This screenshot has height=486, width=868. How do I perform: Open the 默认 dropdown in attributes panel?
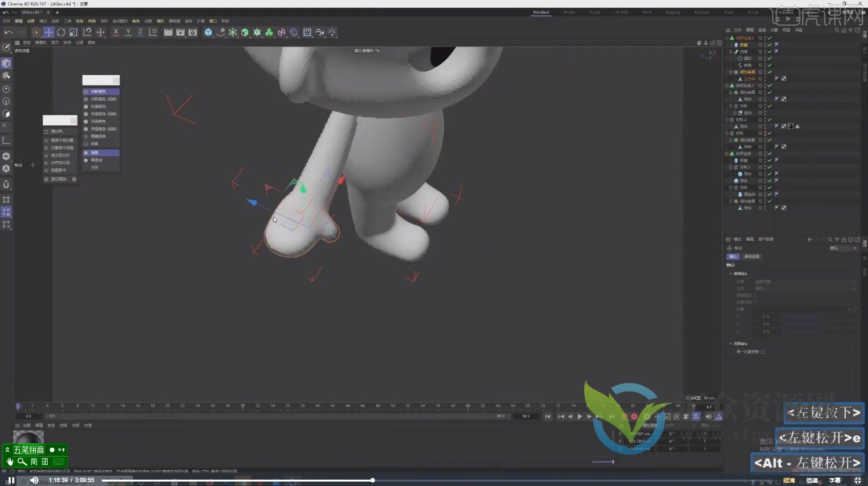pos(843,248)
